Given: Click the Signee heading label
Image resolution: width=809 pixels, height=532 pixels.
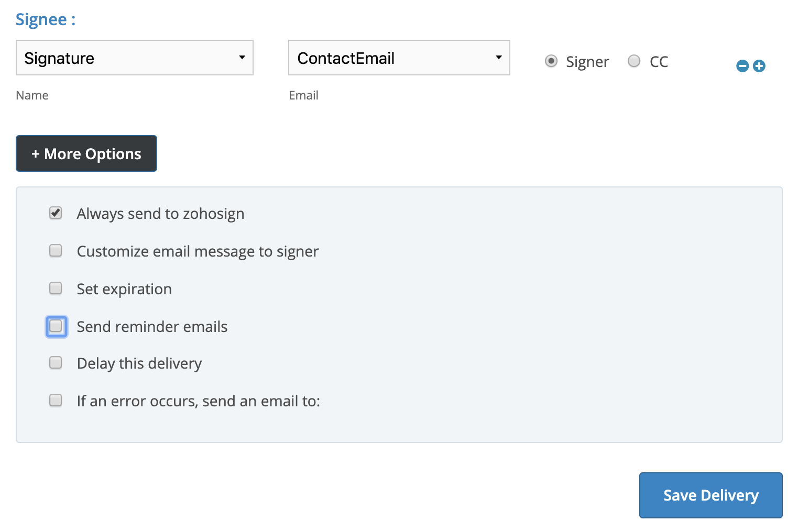Looking at the screenshot, I should coord(46,19).
